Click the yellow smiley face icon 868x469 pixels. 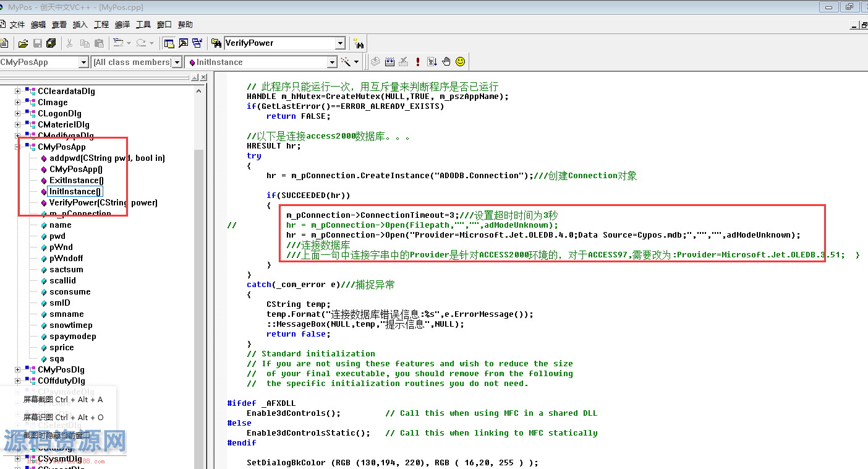pyautogui.click(x=460, y=62)
